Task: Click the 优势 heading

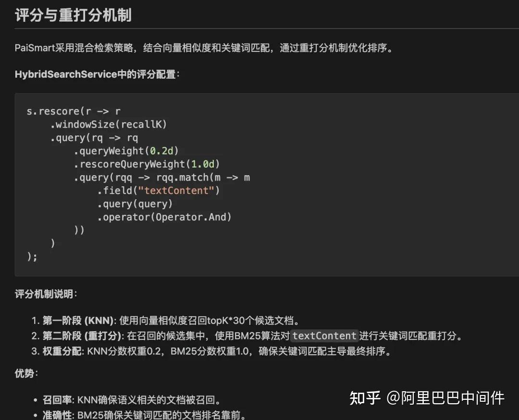Action: coord(25,373)
